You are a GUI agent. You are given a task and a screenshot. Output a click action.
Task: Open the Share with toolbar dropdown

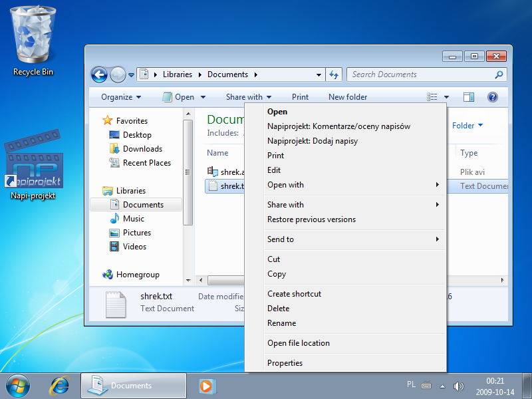point(249,97)
